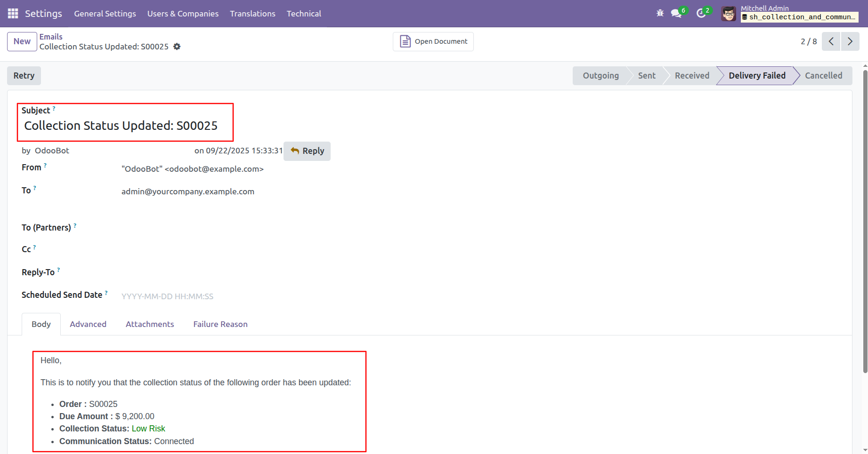Click the breadcrumb title 'Collection Status Updated: S00025'

(104, 47)
